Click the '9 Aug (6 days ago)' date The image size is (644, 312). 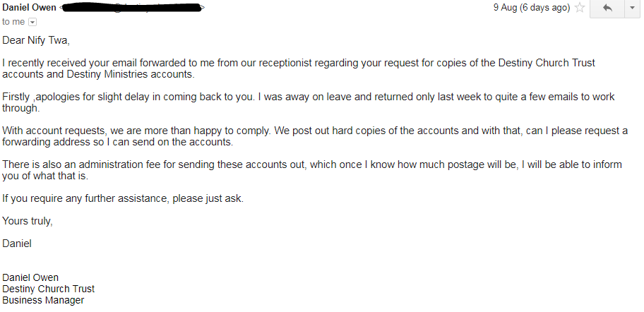click(532, 7)
